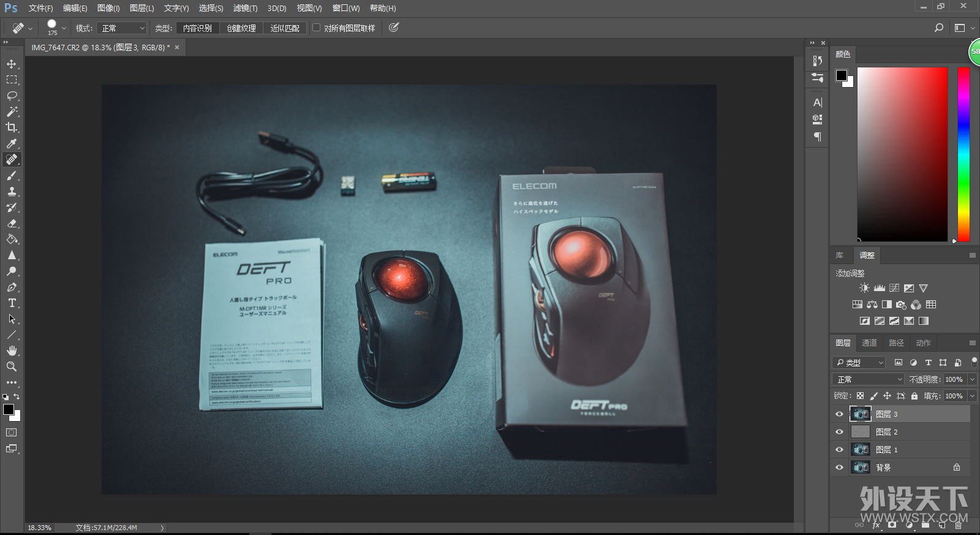Choose 内容识别 type button
This screenshot has height=535, width=980.
[197, 28]
